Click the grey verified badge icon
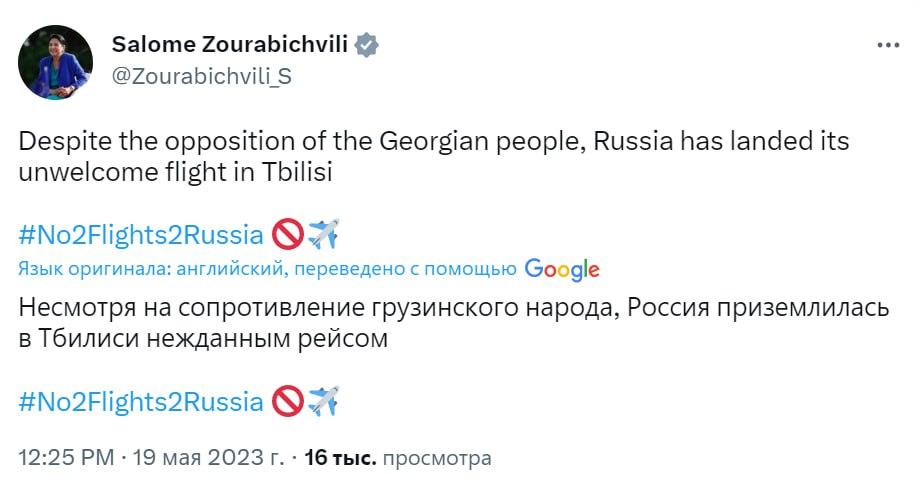This screenshot has width=923, height=495. click(368, 45)
